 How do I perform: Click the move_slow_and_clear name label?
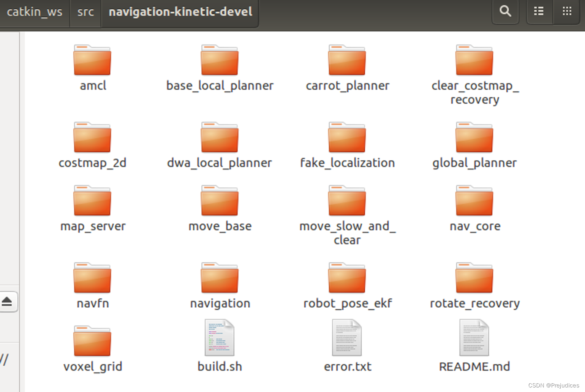348,233
